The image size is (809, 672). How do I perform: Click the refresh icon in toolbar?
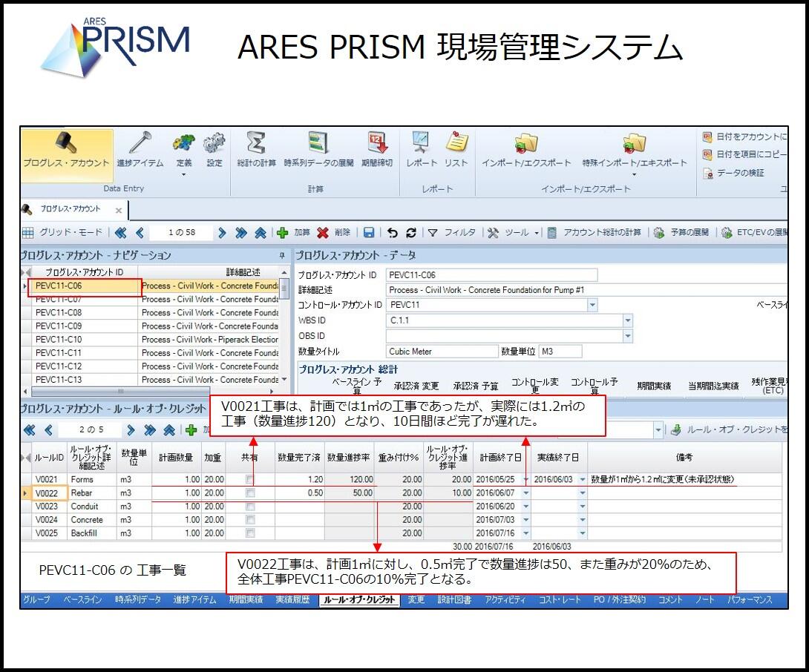click(411, 233)
